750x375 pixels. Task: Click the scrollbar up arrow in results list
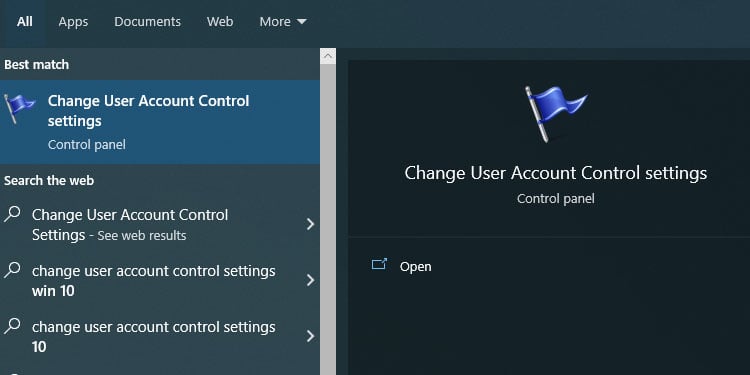tap(328, 56)
